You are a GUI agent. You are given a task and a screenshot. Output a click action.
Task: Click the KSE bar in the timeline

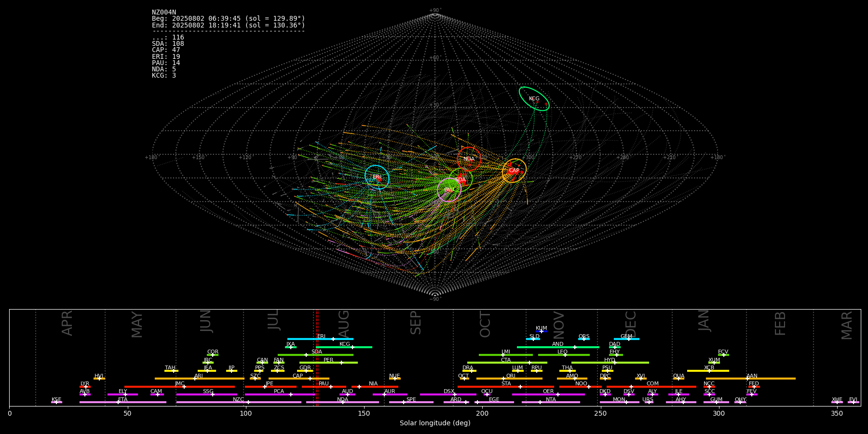coord(56,402)
